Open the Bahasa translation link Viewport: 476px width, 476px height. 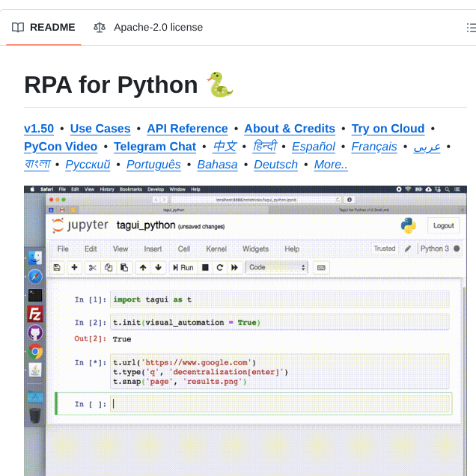click(x=217, y=165)
